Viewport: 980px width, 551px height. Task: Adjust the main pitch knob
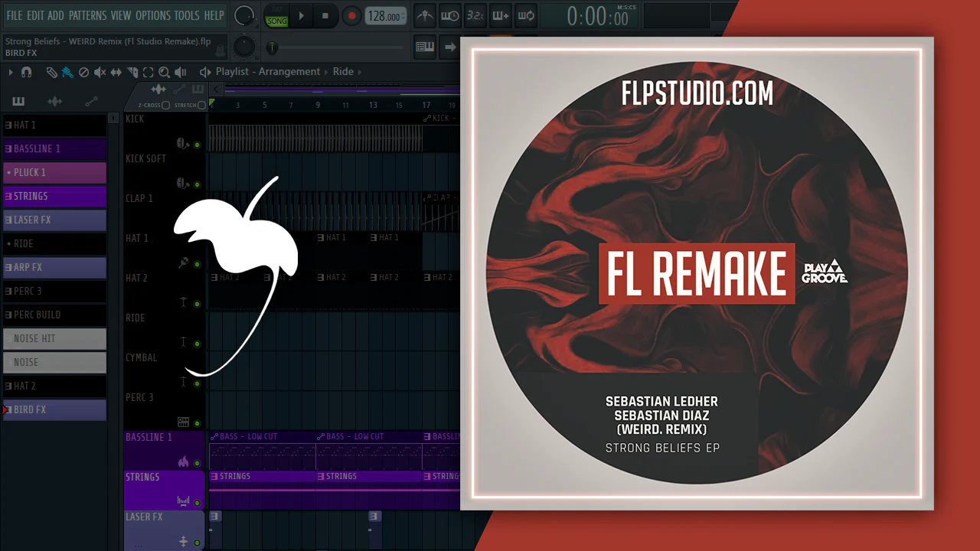[x=244, y=47]
